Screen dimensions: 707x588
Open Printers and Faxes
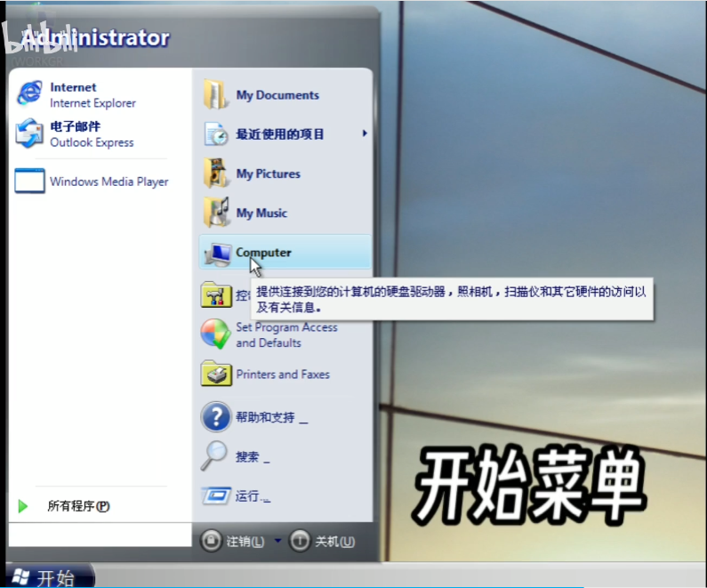281,375
